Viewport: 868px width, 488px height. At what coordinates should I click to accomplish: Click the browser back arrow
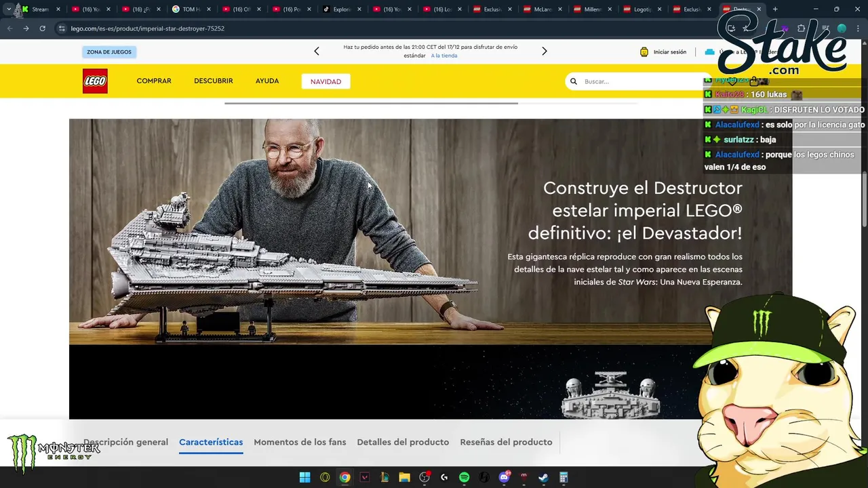coord(9,28)
